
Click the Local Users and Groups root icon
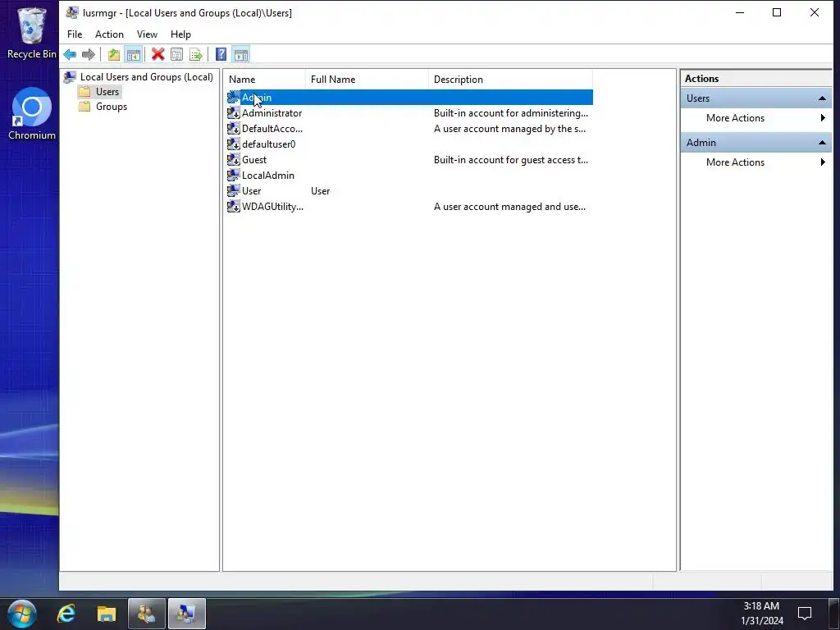pos(70,77)
